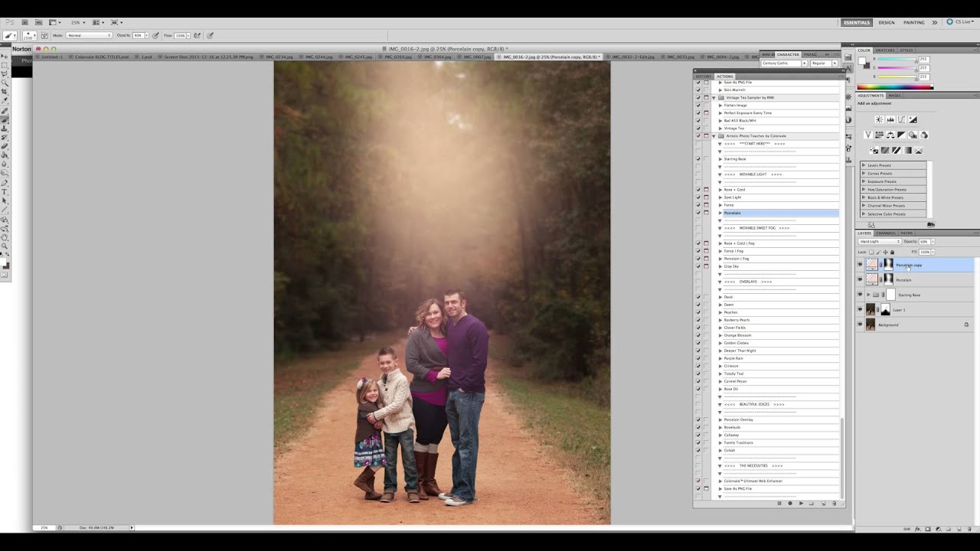Expand the Levels Presets list
The width and height of the screenshot is (980, 551).
[x=864, y=165]
